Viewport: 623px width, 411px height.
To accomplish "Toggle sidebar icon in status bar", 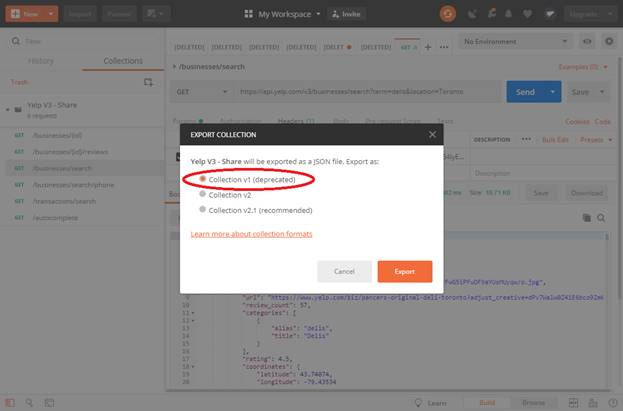I will coord(10,403).
